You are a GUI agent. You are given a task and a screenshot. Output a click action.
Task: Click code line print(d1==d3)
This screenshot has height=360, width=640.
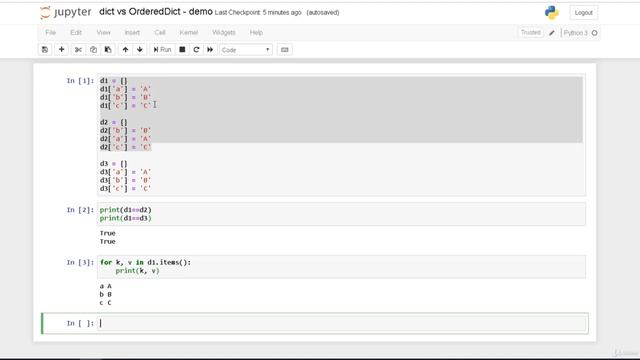point(126,218)
